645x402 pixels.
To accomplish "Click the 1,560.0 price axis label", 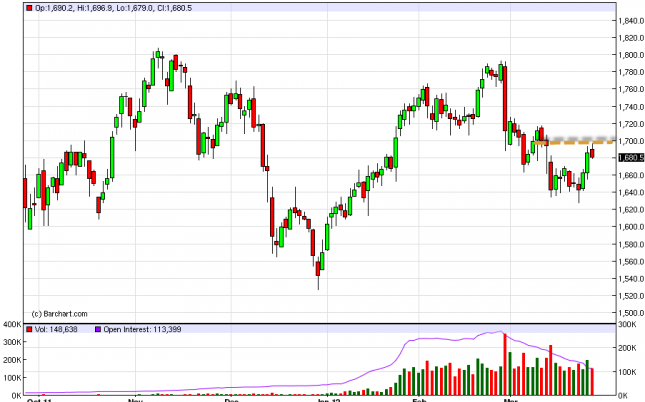I will [631, 262].
